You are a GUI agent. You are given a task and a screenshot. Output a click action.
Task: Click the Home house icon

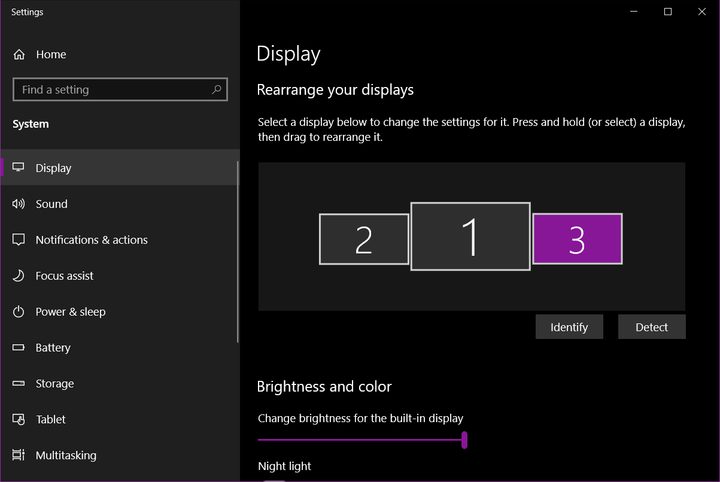click(x=19, y=55)
